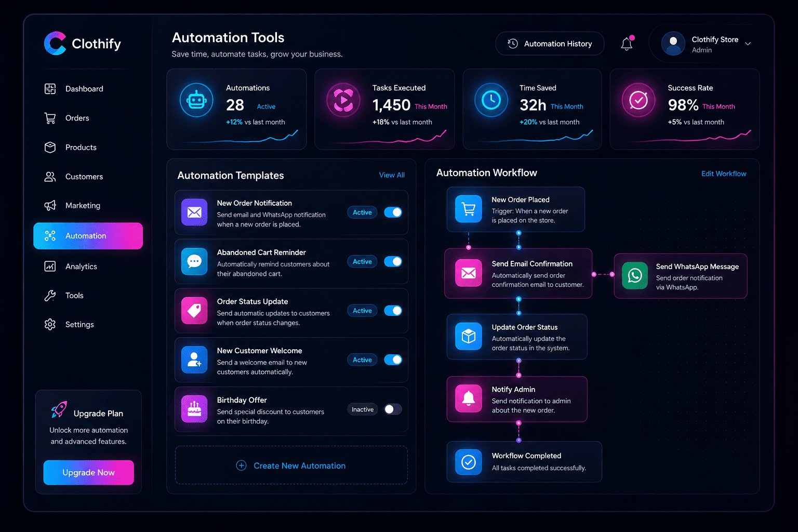
Task: Click the pink envelope icon on Send Email Confirmation
Action: click(469, 273)
